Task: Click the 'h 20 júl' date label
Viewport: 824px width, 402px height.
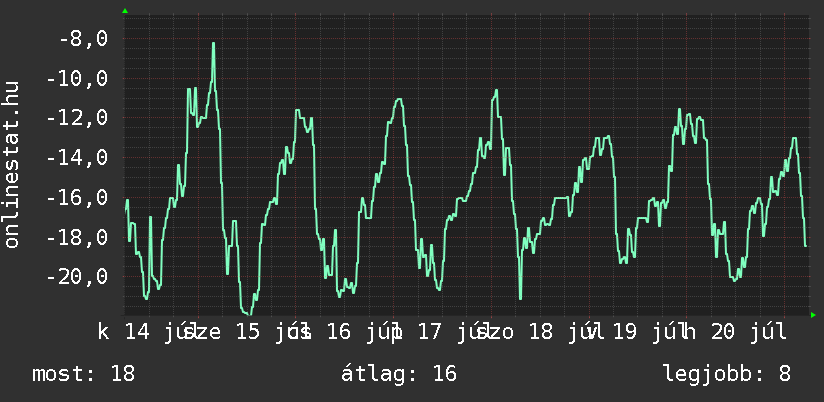Action: [x=735, y=332]
